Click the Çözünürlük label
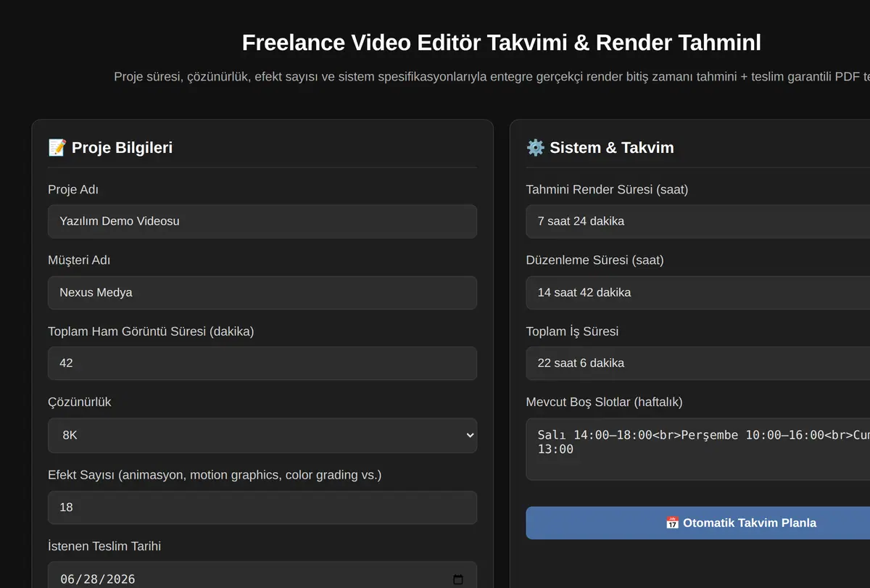Screen dimensions: 870x588 [x=80, y=402]
